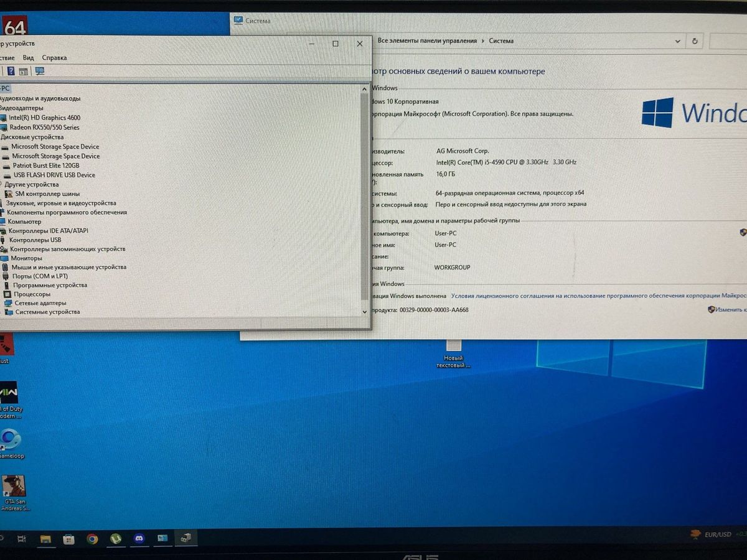Select Radeon RX550/550 Series device
747x560 pixels.
[x=44, y=128]
